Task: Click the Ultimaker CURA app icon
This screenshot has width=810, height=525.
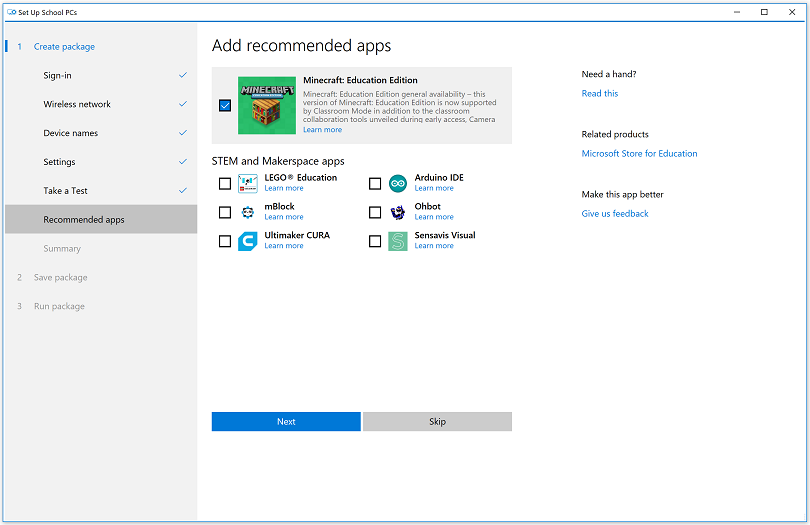Action: click(248, 241)
